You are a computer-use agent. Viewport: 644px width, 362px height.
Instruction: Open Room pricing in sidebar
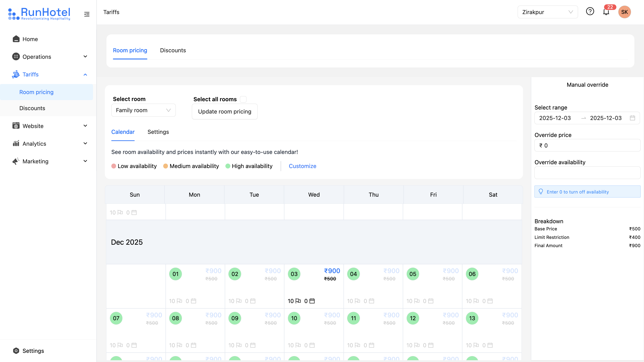click(47, 92)
